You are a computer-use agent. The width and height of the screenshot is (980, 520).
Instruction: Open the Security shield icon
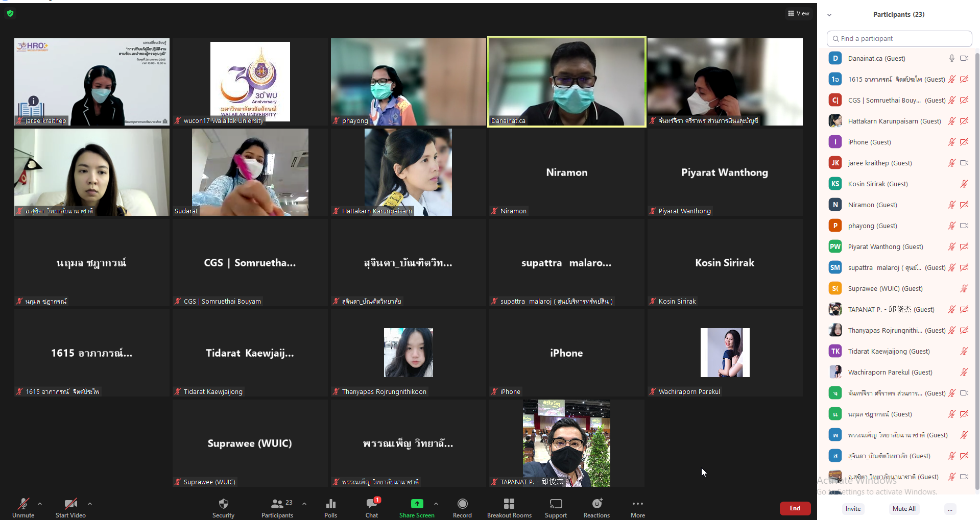223,504
